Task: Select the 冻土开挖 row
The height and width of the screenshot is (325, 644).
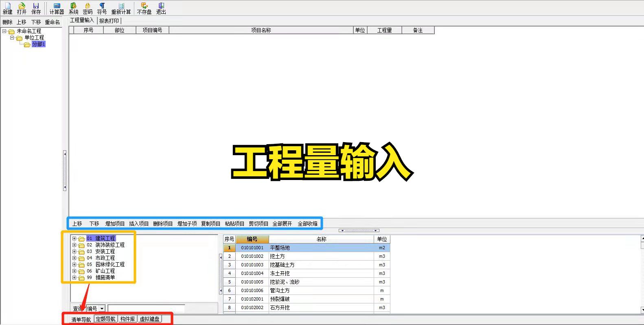Action: pos(307,273)
